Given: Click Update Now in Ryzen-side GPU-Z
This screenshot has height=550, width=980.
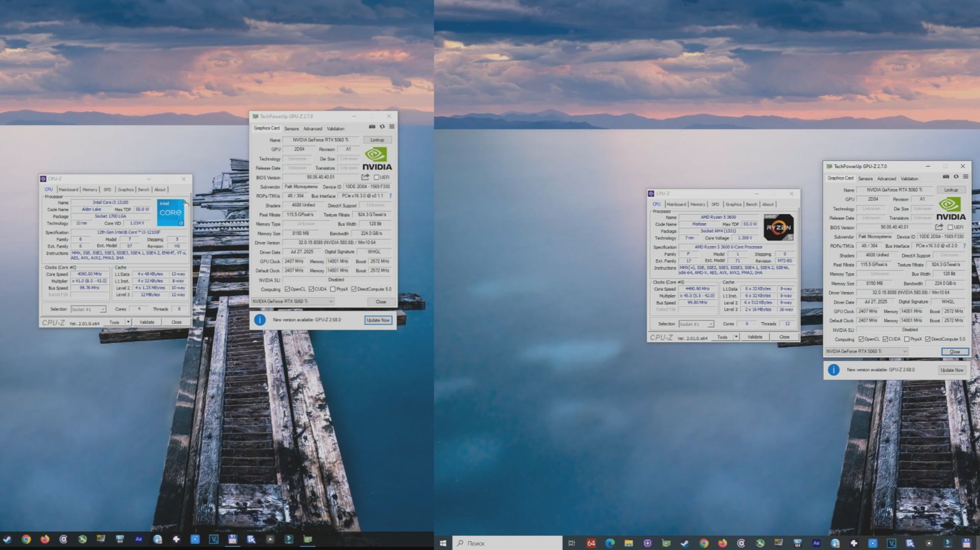Looking at the screenshot, I should click(x=952, y=370).
